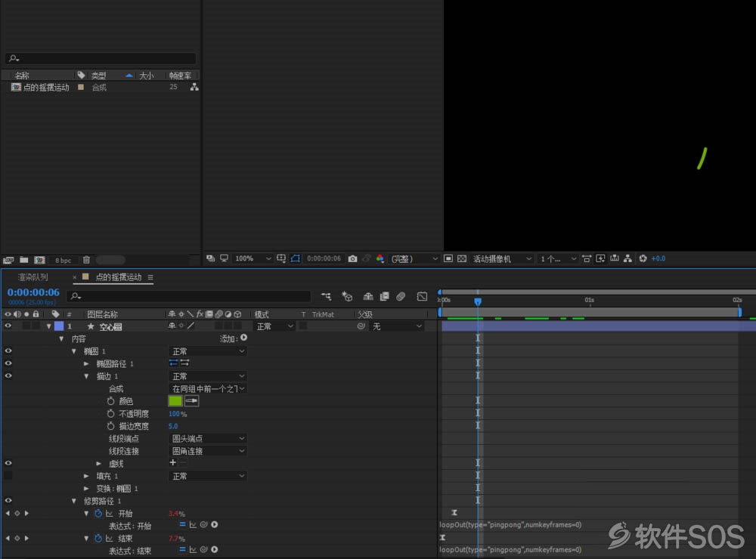This screenshot has height=559, width=756.
Task: Switch to the 渲染队列 tab
Action: (33, 277)
